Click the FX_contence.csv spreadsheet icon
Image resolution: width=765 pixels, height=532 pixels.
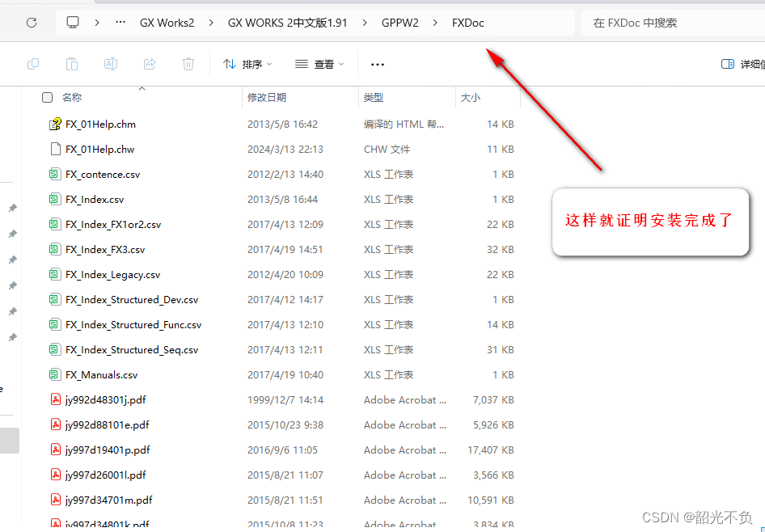(x=55, y=174)
